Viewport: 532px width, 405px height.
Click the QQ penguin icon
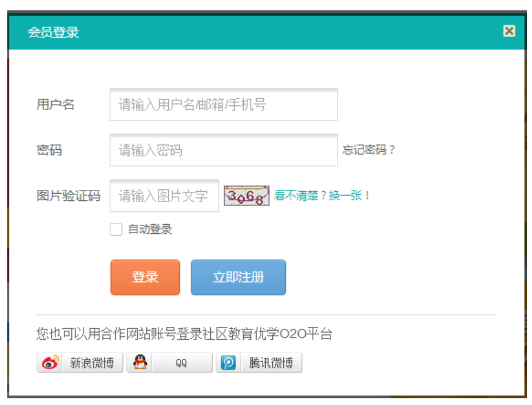click(x=140, y=363)
